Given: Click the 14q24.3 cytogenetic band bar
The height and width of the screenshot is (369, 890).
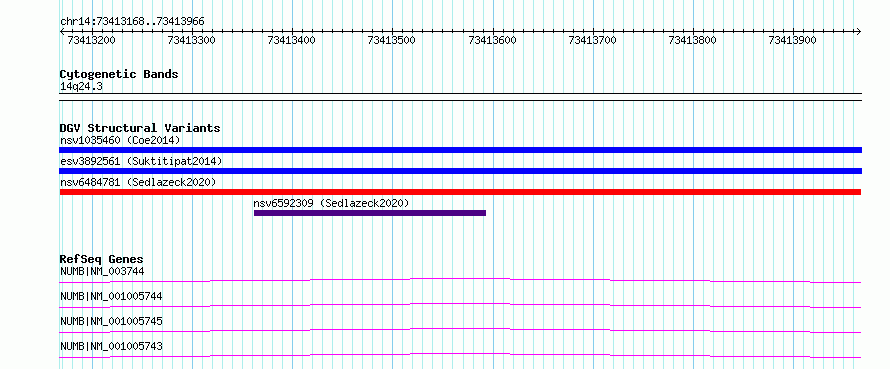Looking at the screenshot, I should (460, 97).
